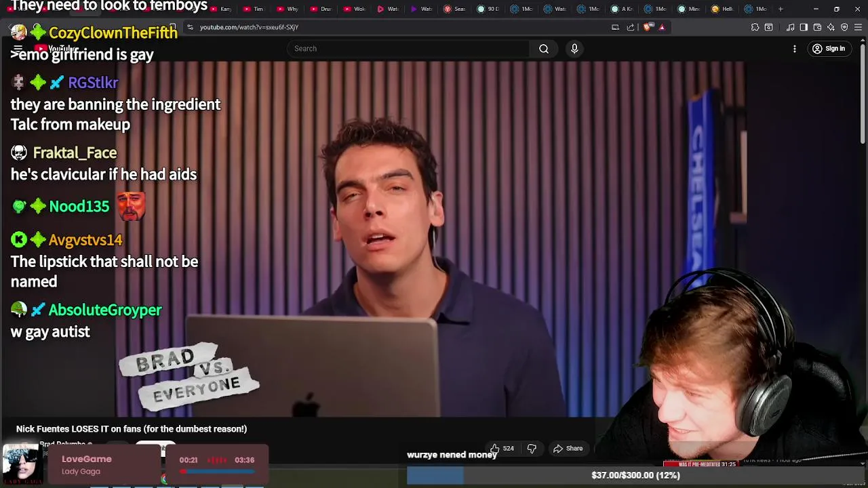Click chat username 'CozyClownTheFifth'

pos(113,33)
